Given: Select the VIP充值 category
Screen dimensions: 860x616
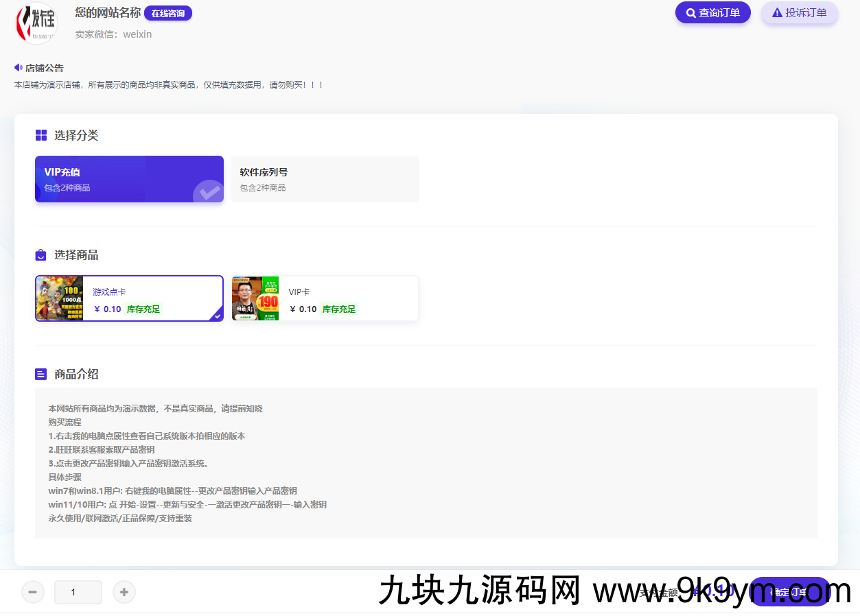Looking at the screenshot, I should click(129, 179).
